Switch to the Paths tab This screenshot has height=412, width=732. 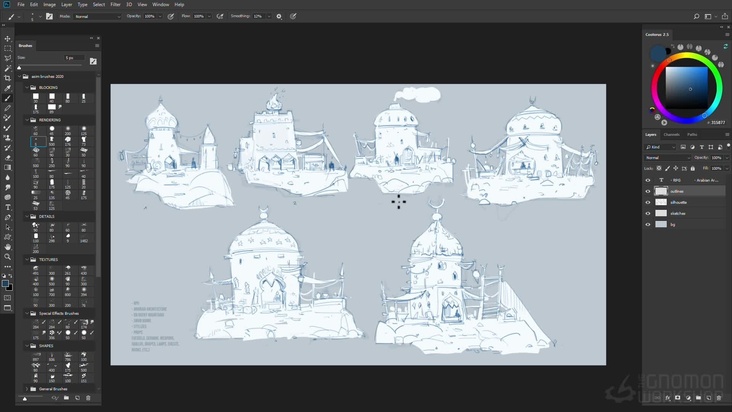pos(692,135)
